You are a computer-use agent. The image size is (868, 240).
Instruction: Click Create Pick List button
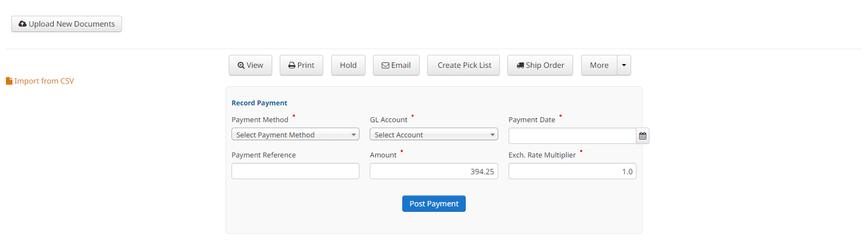pos(464,65)
